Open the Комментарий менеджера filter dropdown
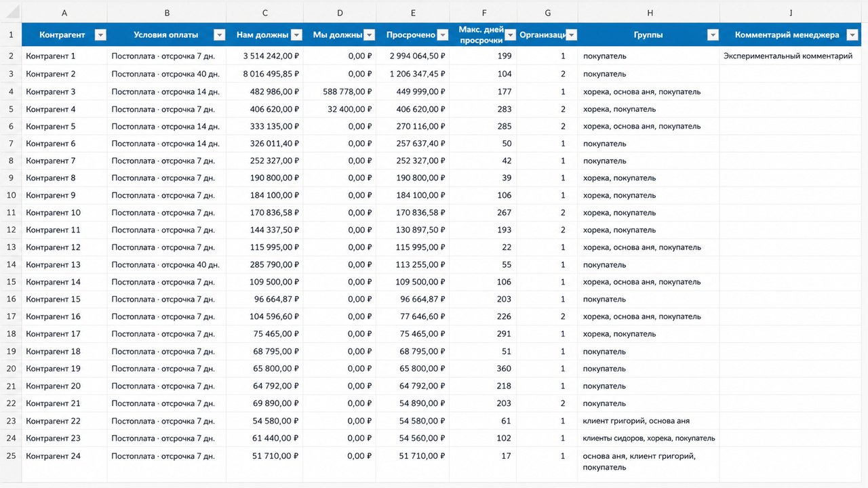 [853, 35]
